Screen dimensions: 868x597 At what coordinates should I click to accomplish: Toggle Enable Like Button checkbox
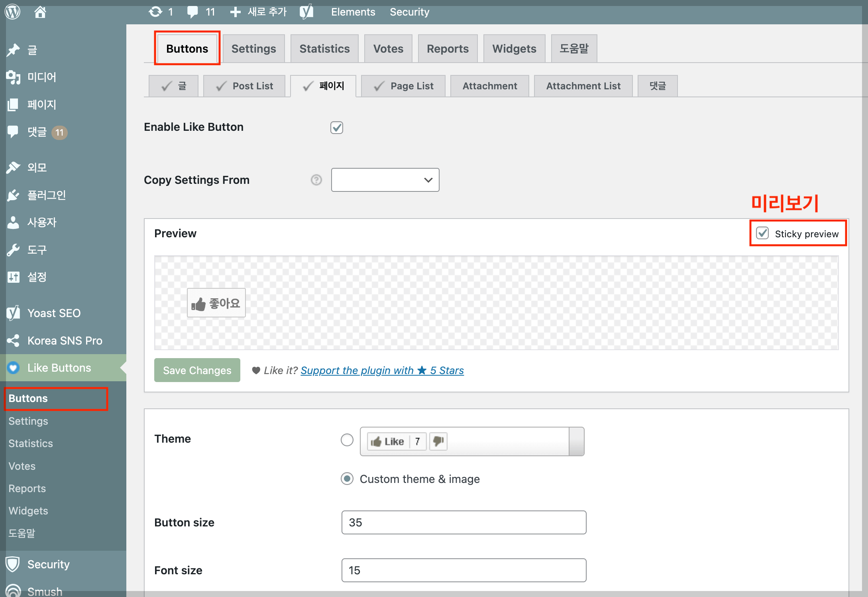[x=336, y=128]
